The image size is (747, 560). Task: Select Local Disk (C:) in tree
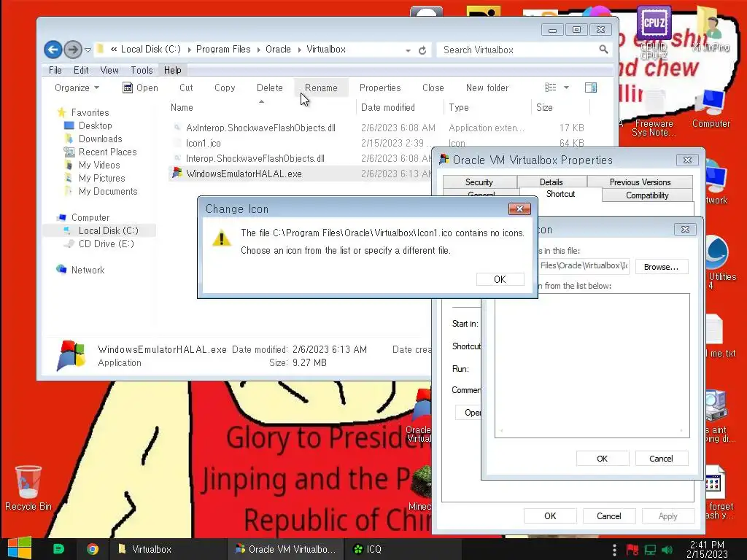(108, 230)
